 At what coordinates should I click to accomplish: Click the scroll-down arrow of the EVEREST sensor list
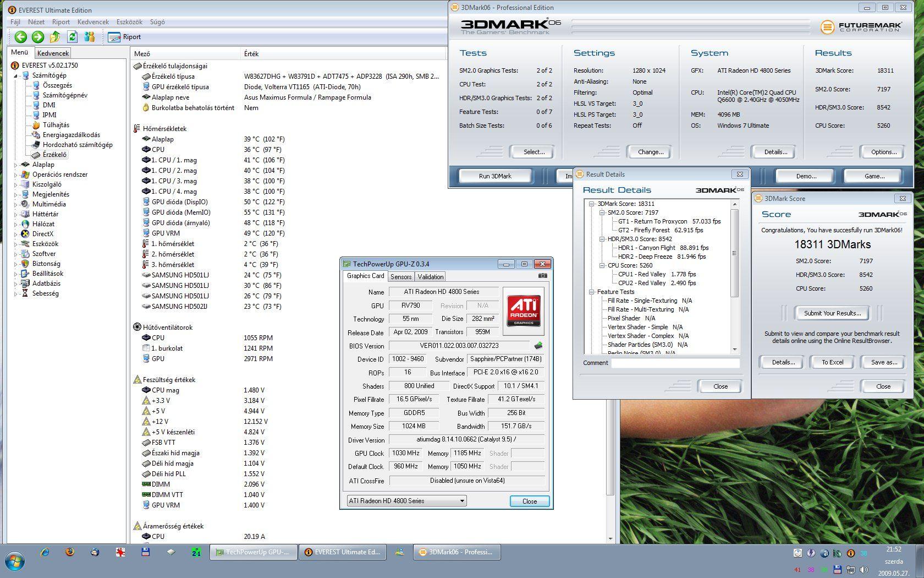[610, 538]
